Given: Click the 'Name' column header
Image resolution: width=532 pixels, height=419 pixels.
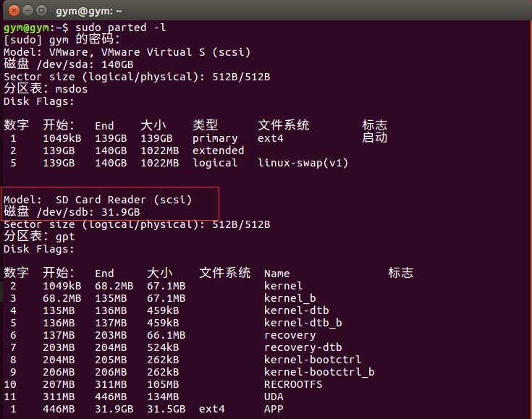Looking at the screenshot, I should pos(276,274).
